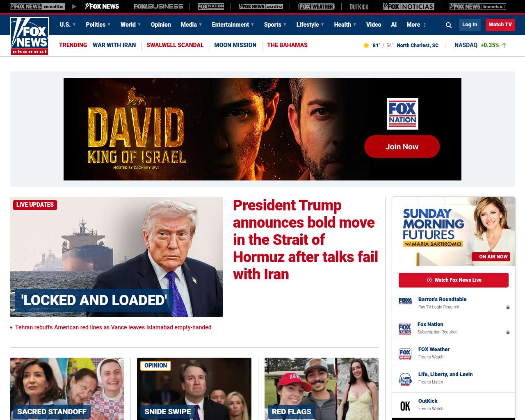
Task: Select trending topic WAR WITH IRAN
Action: click(114, 45)
